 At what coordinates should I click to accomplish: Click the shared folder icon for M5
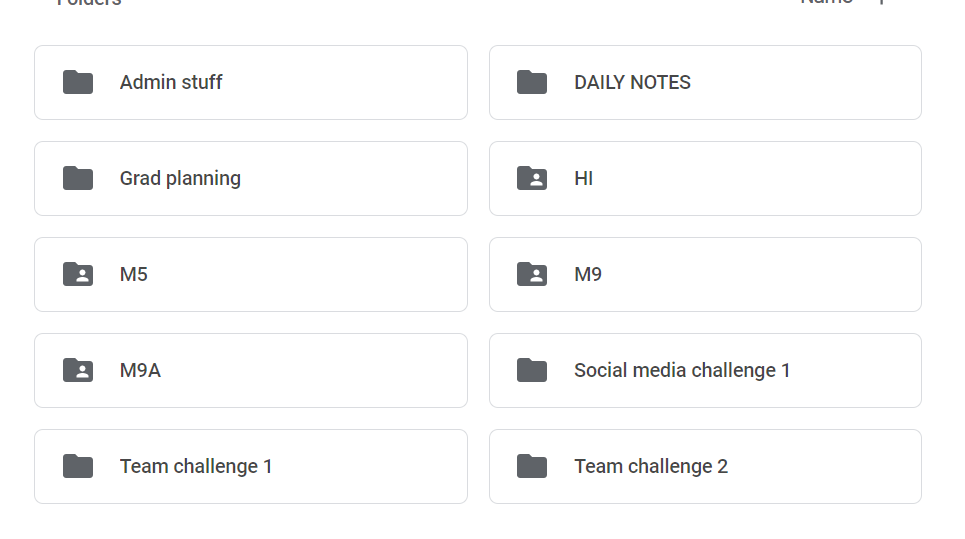pyautogui.click(x=78, y=274)
